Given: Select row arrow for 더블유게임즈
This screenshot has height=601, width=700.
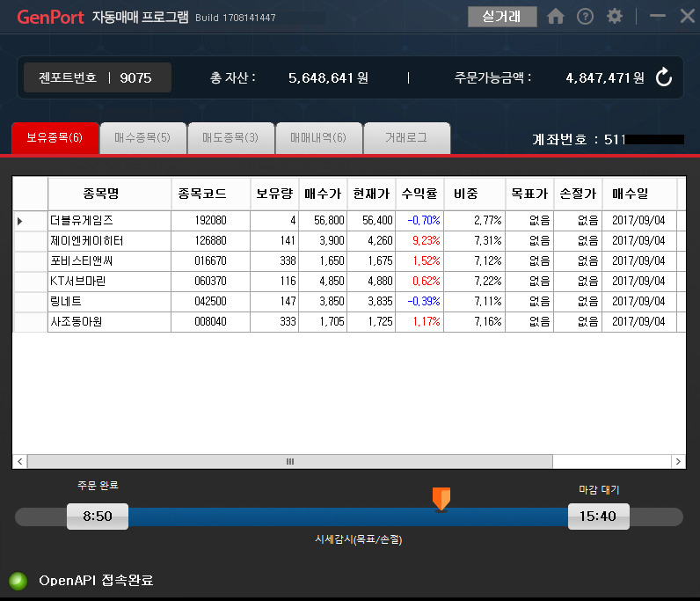Looking at the screenshot, I should [x=19, y=221].
